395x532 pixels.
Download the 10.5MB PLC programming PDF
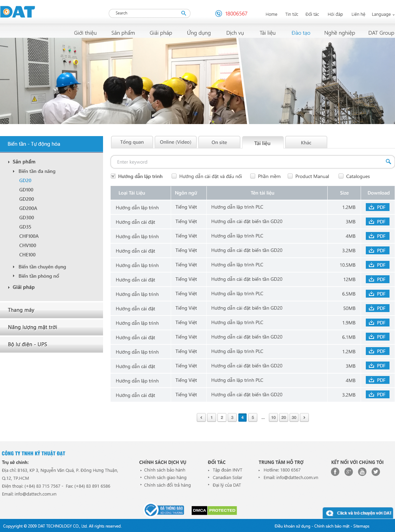[377, 265]
